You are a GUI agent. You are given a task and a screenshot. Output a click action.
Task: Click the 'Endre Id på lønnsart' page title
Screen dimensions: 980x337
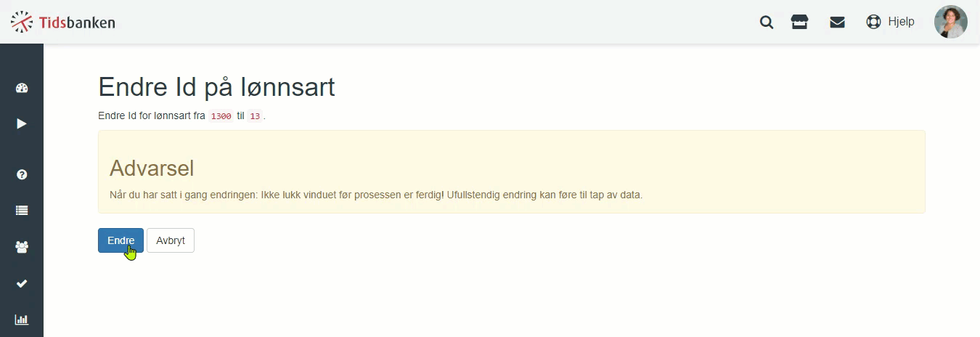(x=216, y=87)
